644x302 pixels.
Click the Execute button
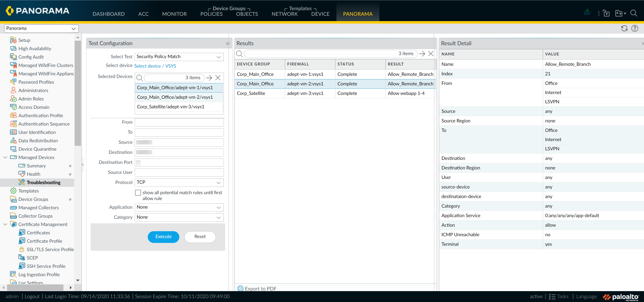pyautogui.click(x=163, y=237)
